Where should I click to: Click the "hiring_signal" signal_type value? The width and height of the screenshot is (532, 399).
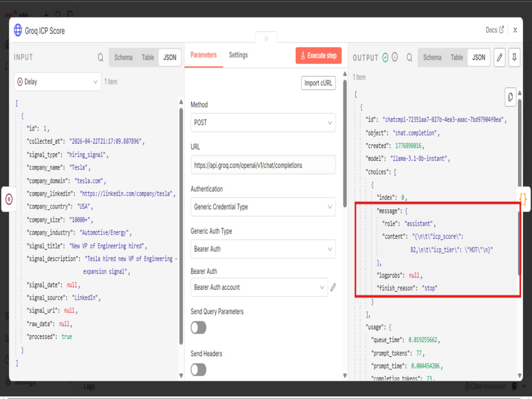coord(88,155)
